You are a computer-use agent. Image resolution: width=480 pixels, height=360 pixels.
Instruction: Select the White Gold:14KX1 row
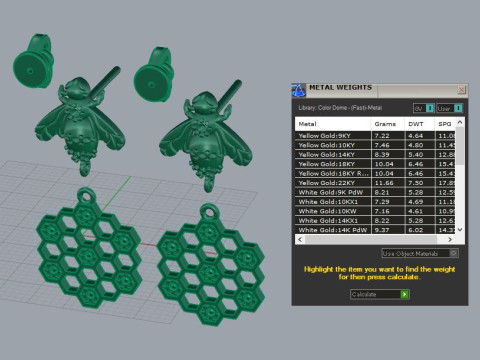pyautogui.click(x=375, y=220)
